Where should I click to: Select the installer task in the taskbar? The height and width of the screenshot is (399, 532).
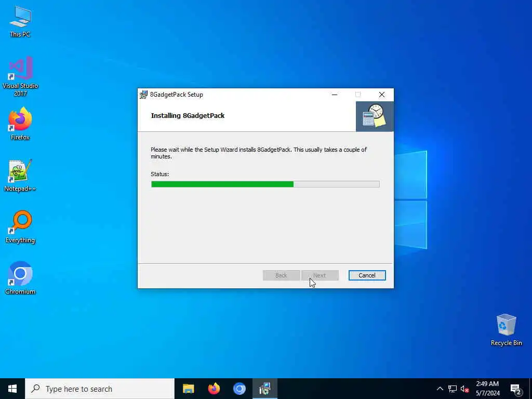[x=264, y=389]
